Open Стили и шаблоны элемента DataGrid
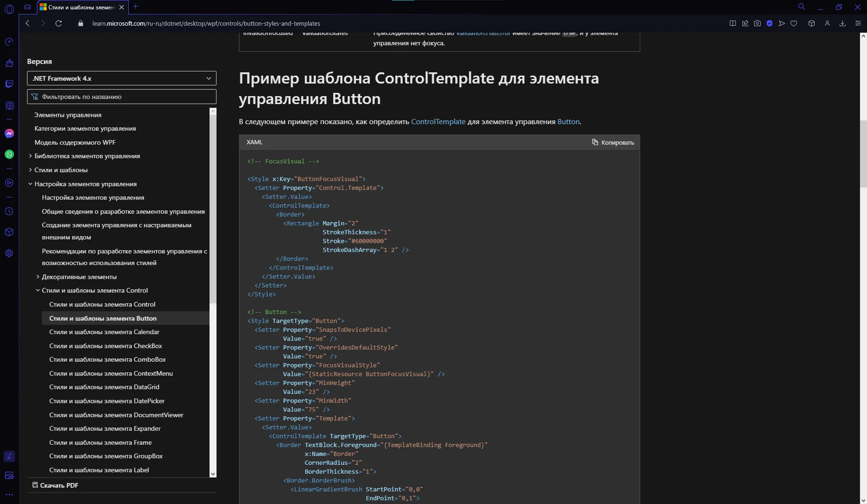 [104, 387]
